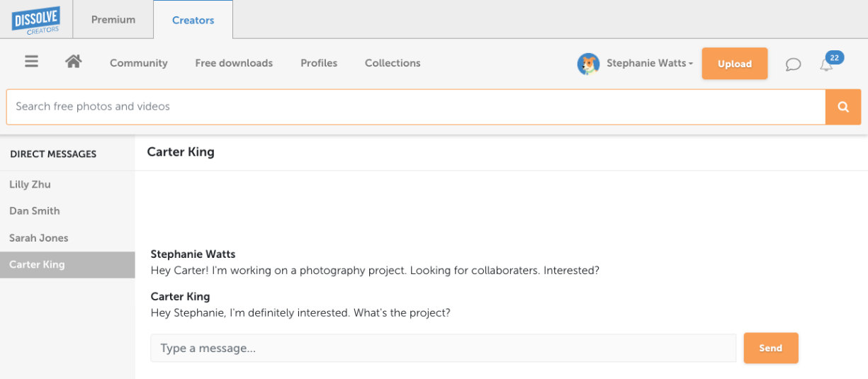Select the Creators tab
868x379 pixels.
tap(193, 20)
